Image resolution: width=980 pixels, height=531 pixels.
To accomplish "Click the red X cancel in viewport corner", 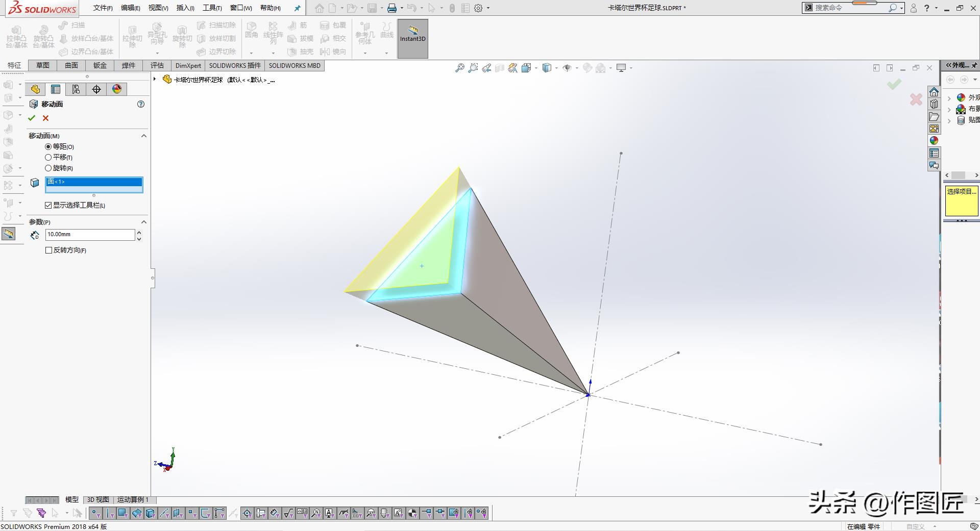I will tap(916, 99).
